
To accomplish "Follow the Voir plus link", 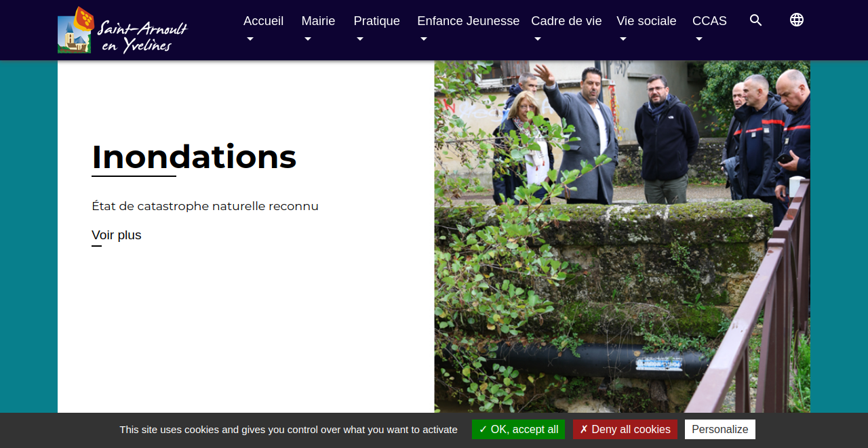I will click(x=117, y=235).
